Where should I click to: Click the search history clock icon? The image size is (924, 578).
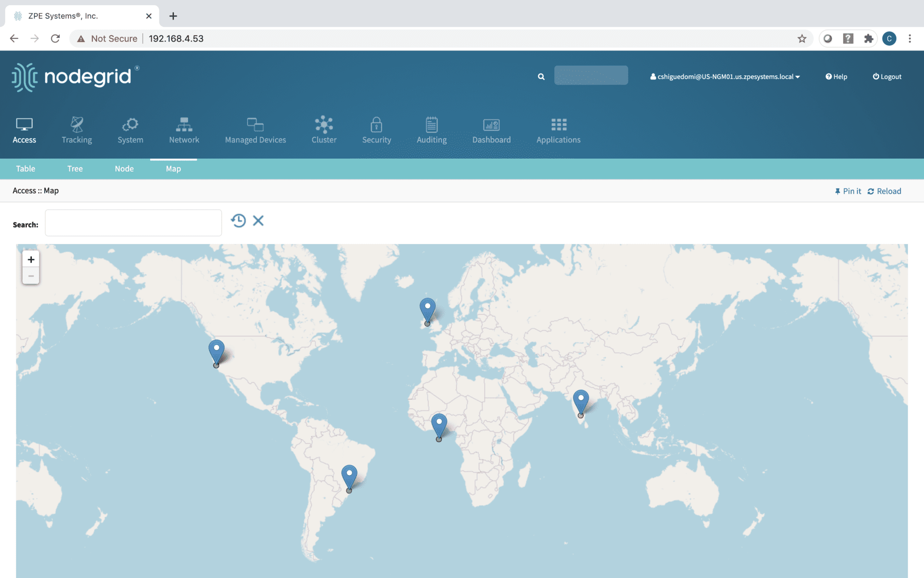pyautogui.click(x=238, y=221)
